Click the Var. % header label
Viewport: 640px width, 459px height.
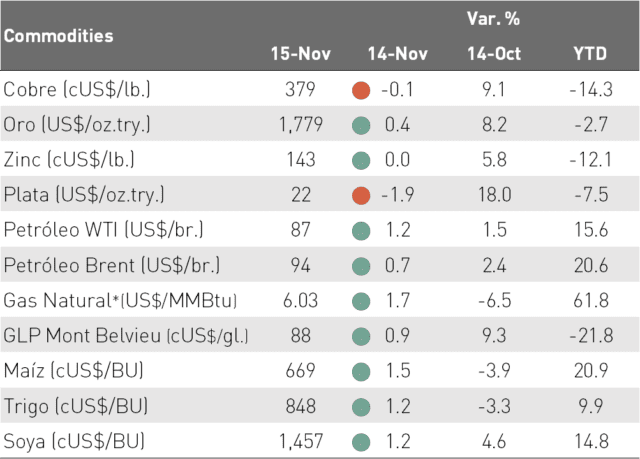[x=493, y=19]
